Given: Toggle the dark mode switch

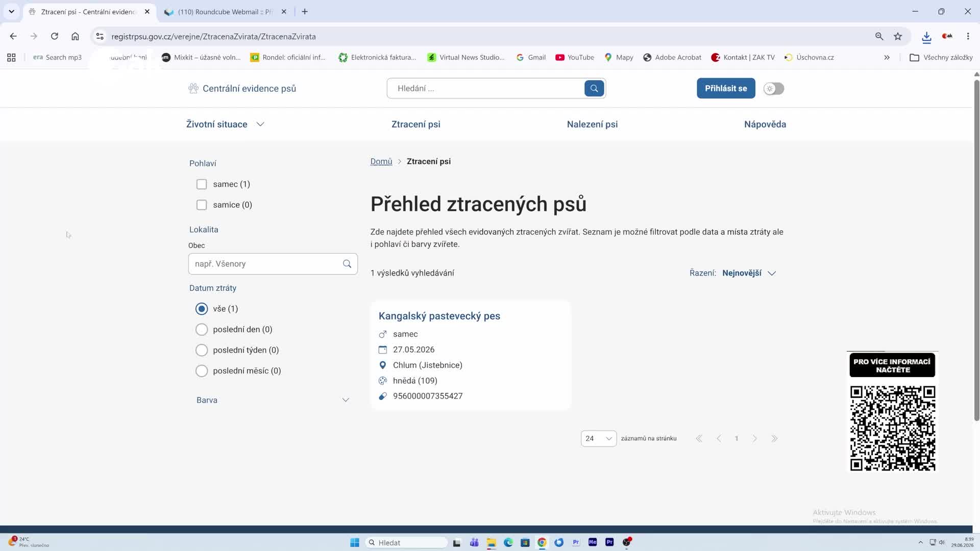Looking at the screenshot, I should click(774, 89).
